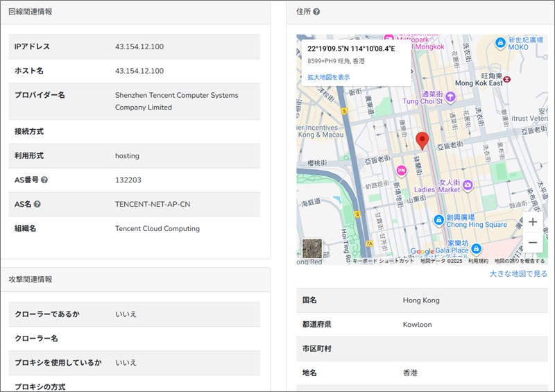
Task: Click help icon beside AS番号 label
Action: [x=44, y=180]
